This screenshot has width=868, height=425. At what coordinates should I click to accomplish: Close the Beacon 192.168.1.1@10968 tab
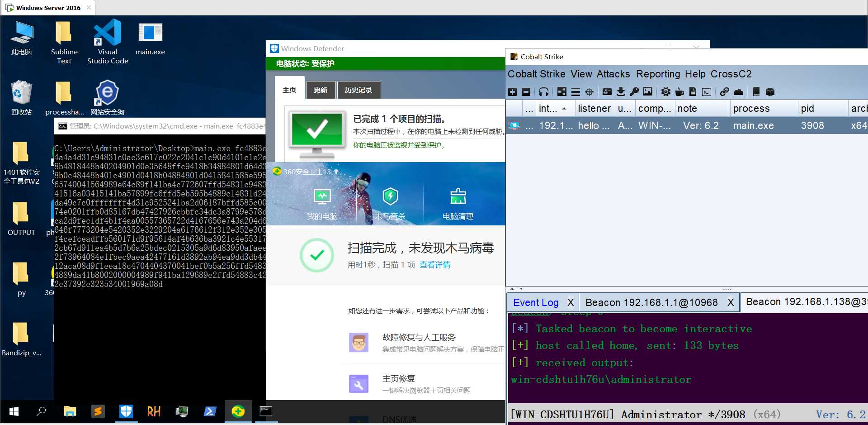coord(731,302)
